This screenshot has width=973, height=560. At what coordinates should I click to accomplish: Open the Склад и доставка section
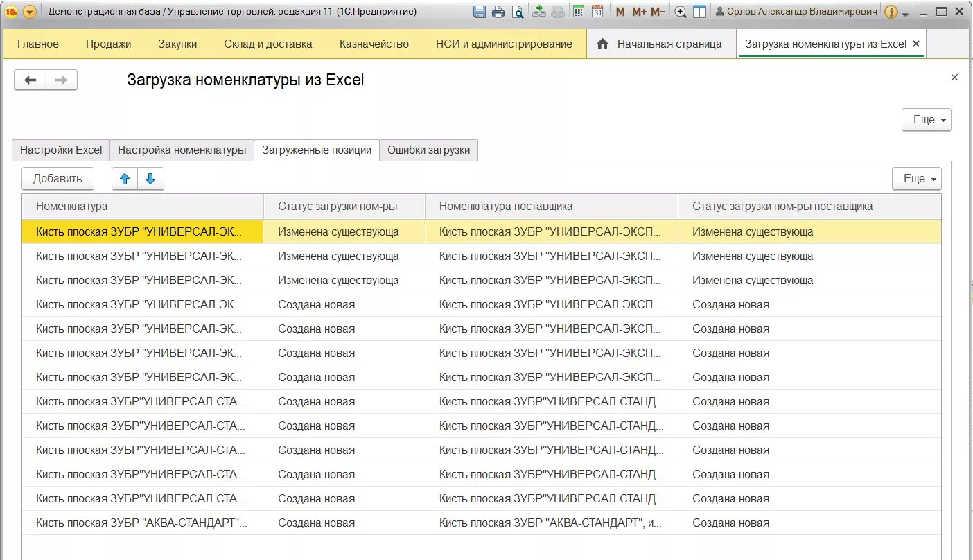(x=268, y=44)
